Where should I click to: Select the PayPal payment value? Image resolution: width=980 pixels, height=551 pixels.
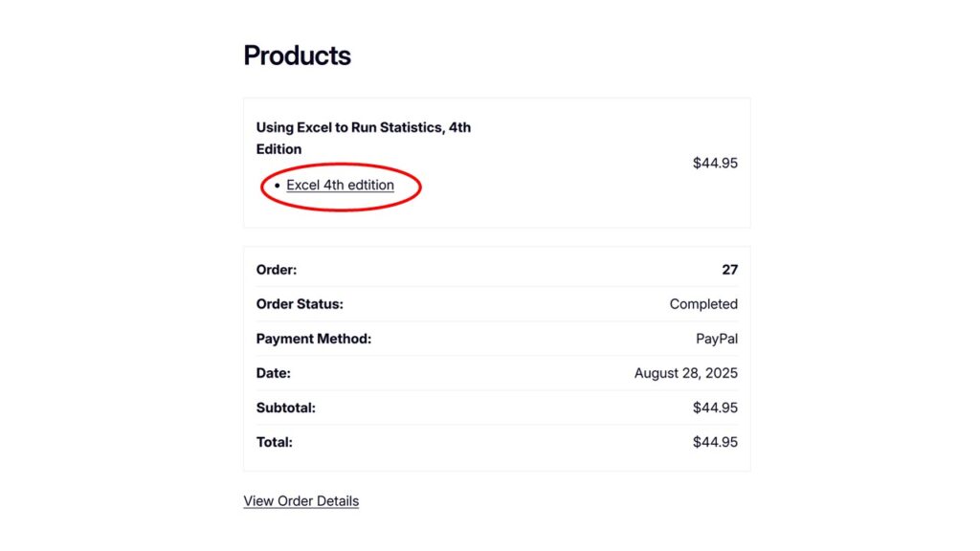coord(717,339)
